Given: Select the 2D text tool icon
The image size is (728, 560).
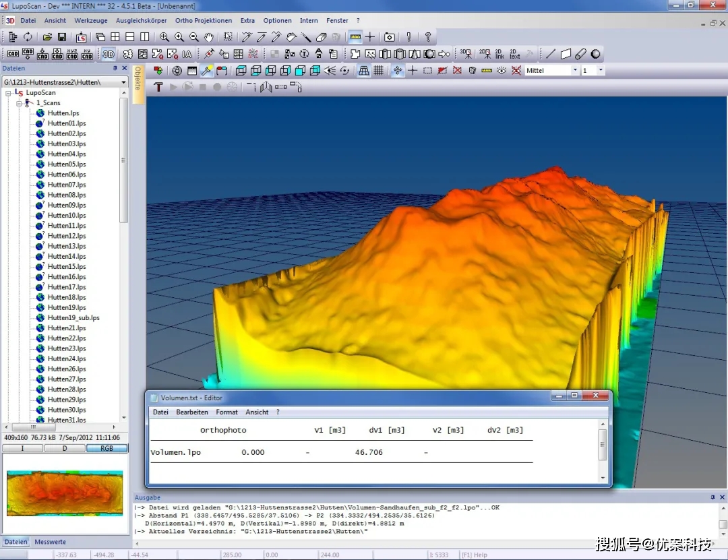Looking at the screenshot, I should click(x=514, y=54).
